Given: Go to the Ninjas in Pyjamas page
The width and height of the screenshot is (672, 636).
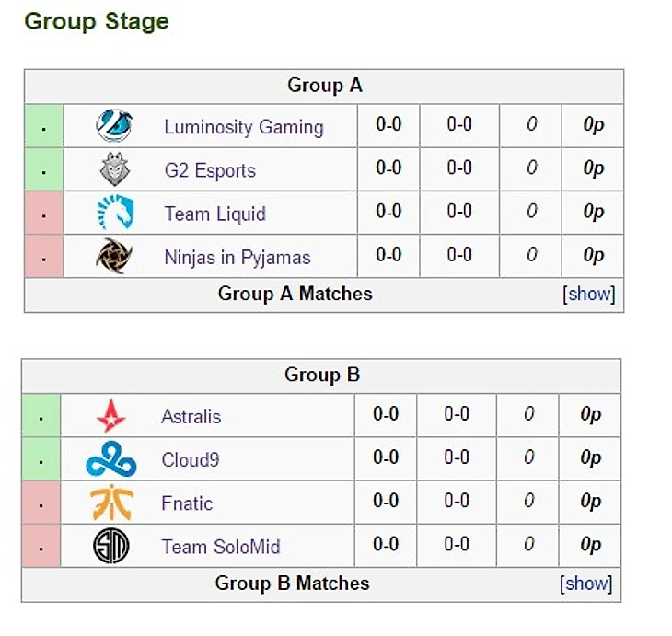Looking at the screenshot, I should 238,258.
